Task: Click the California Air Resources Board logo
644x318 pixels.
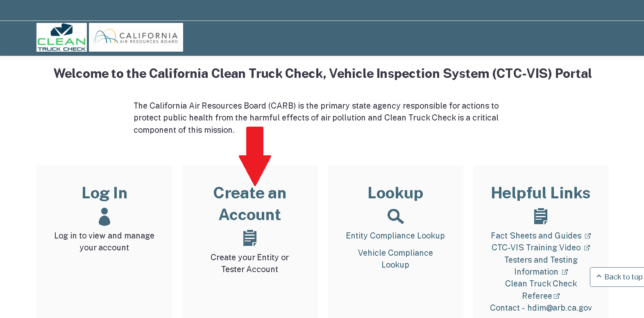Action: [136, 37]
